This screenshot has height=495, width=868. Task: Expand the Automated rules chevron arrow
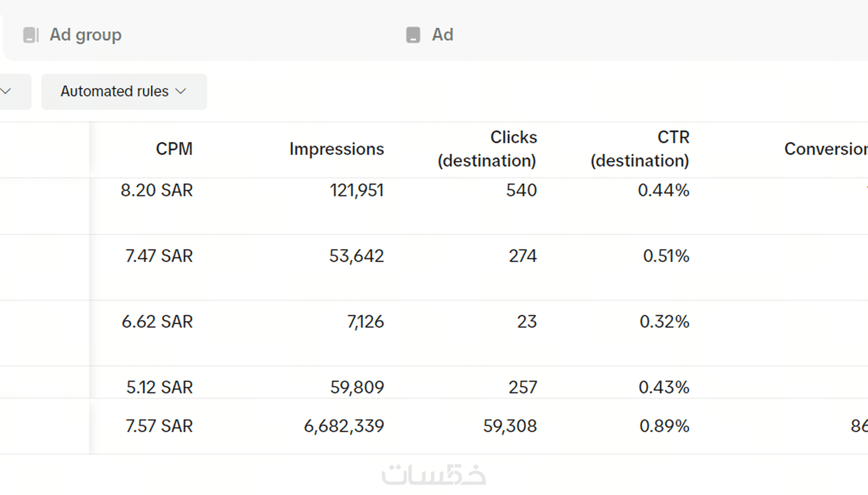[x=181, y=91]
